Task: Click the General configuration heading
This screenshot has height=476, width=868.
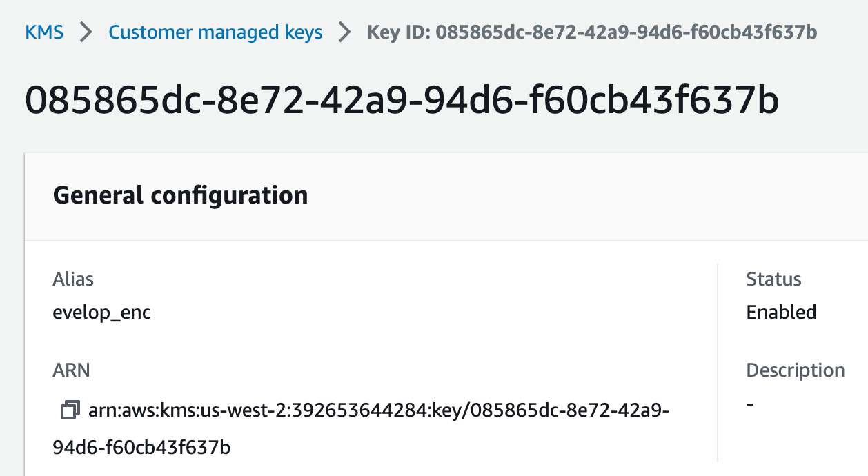Action: [x=180, y=195]
